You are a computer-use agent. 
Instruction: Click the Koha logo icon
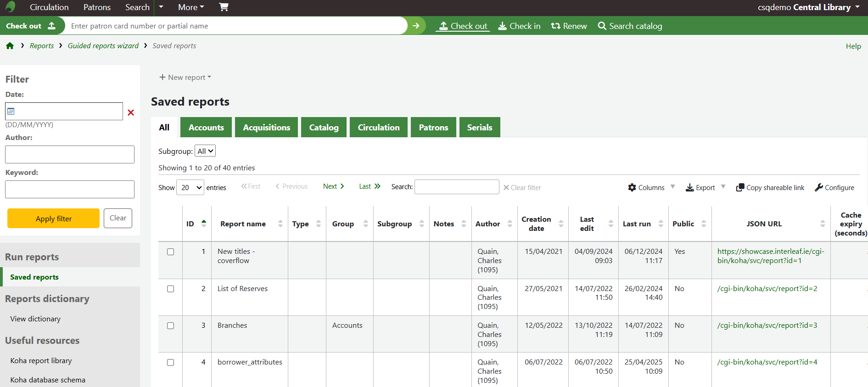point(10,7)
